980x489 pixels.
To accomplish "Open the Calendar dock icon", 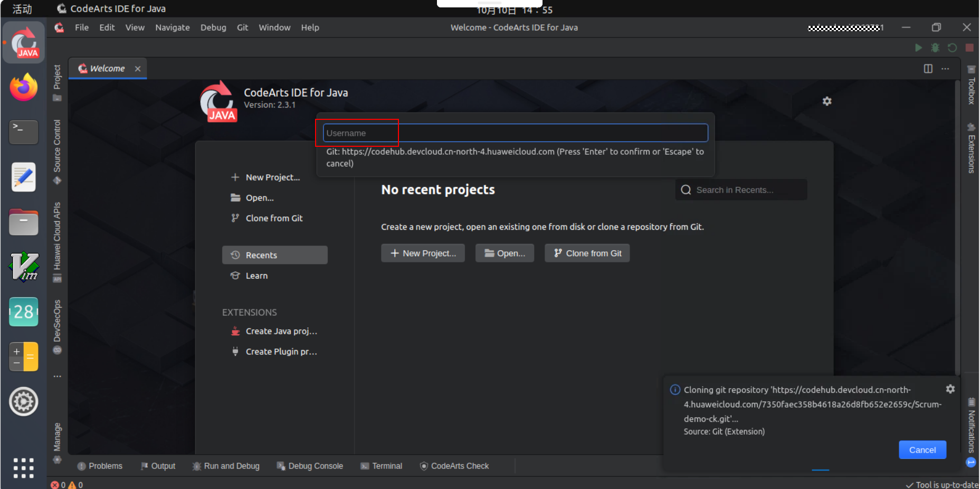I will (x=24, y=312).
